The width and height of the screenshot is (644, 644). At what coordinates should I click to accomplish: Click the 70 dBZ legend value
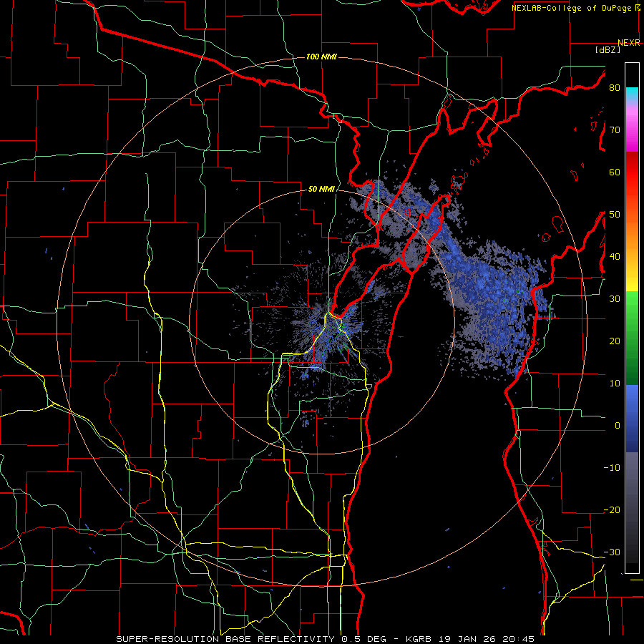coord(615,130)
